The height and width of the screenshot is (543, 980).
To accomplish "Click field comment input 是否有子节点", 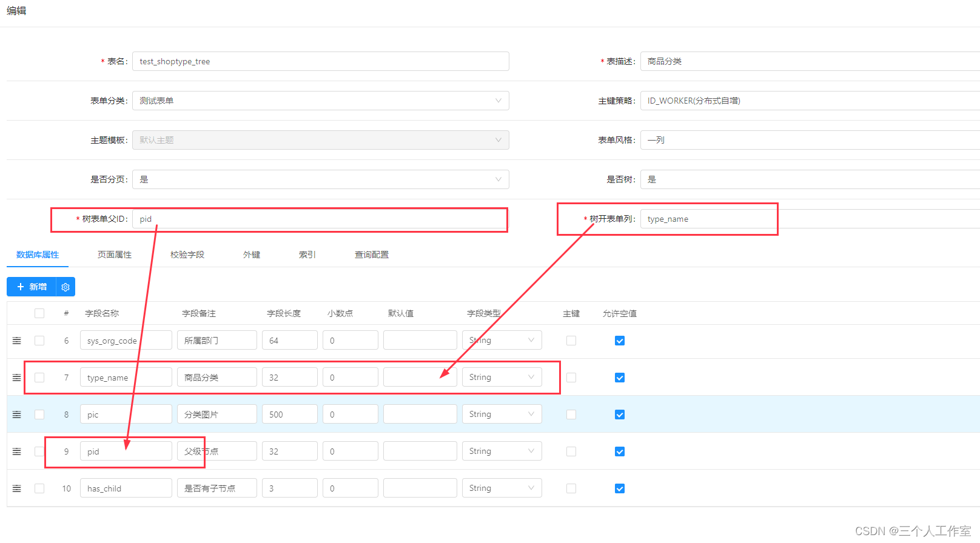I will click(217, 488).
